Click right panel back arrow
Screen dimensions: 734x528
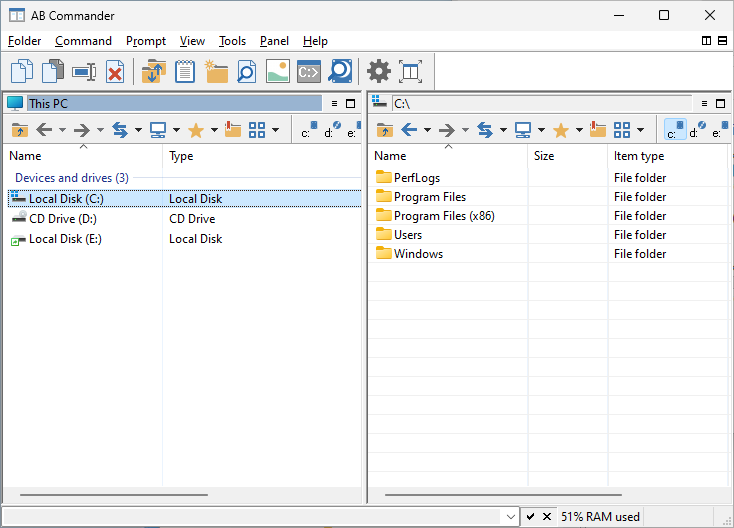tap(410, 130)
